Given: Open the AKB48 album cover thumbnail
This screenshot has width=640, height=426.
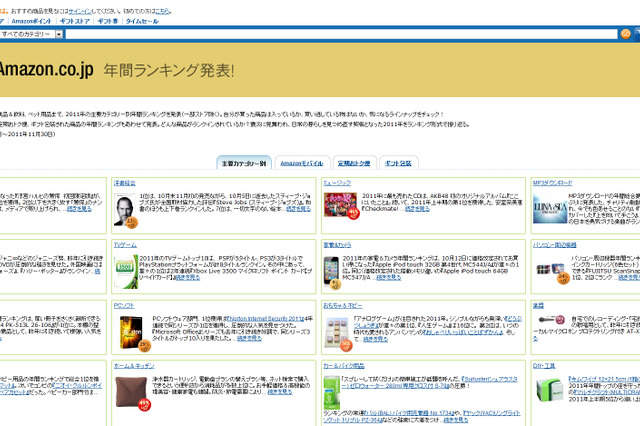Looking at the screenshot, I should [340, 205].
